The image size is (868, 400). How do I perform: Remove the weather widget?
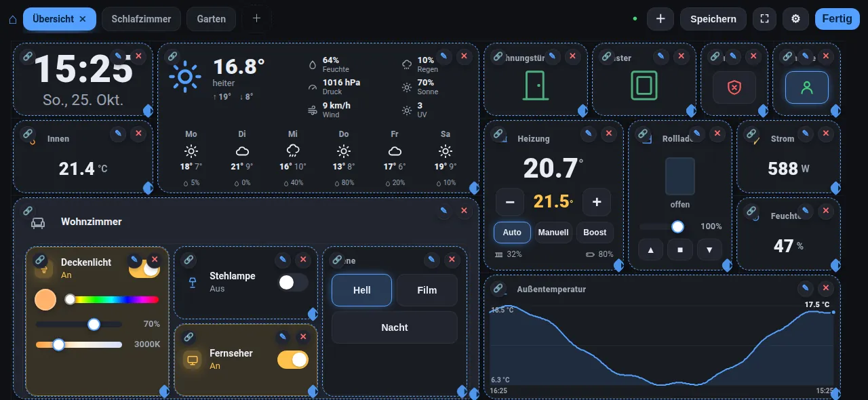[x=464, y=56]
